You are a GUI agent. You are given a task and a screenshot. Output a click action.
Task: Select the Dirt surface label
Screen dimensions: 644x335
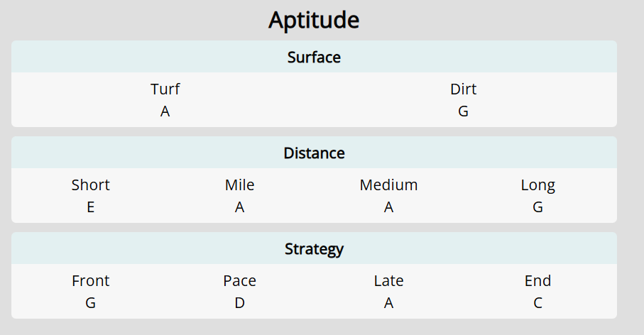tap(463, 89)
